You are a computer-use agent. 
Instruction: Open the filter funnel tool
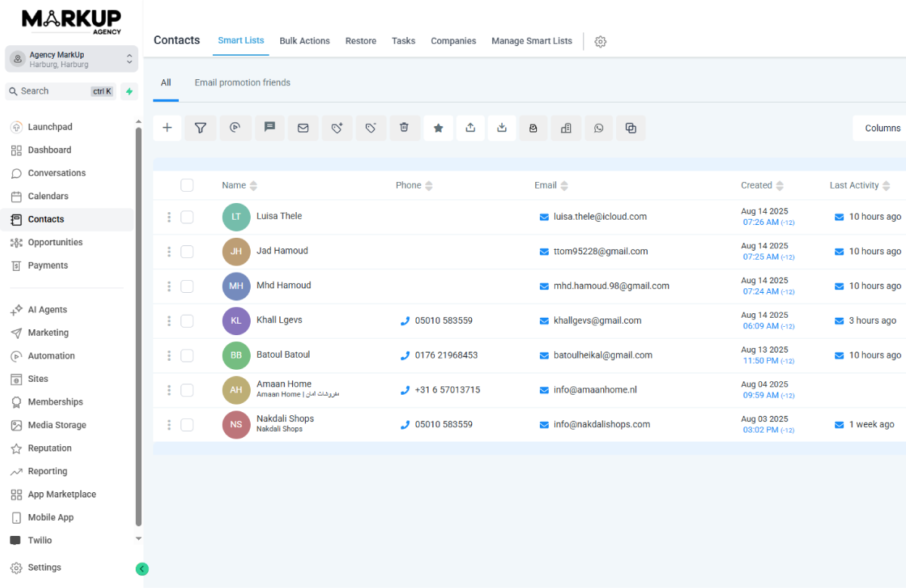click(x=201, y=128)
